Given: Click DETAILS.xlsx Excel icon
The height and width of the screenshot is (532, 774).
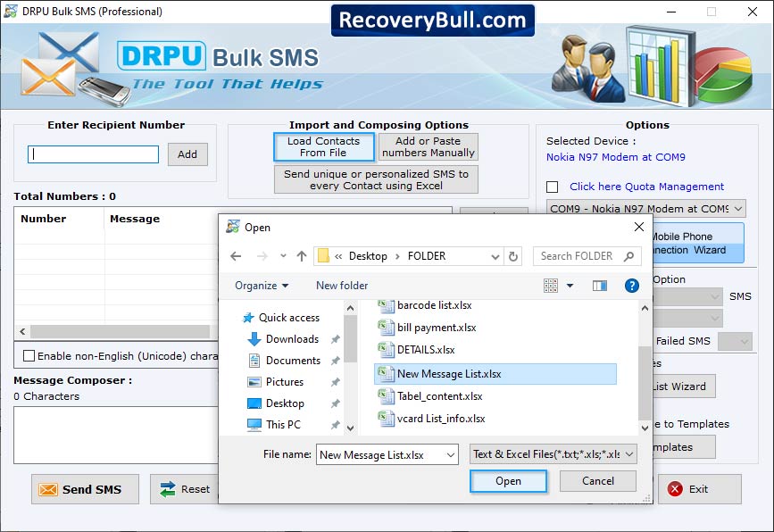Looking at the screenshot, I should (x=386, y=349).
